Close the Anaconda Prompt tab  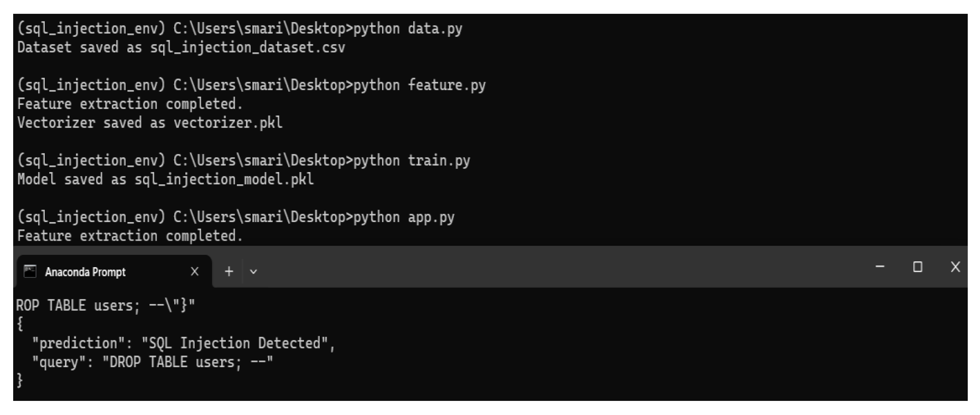(195, 271)
